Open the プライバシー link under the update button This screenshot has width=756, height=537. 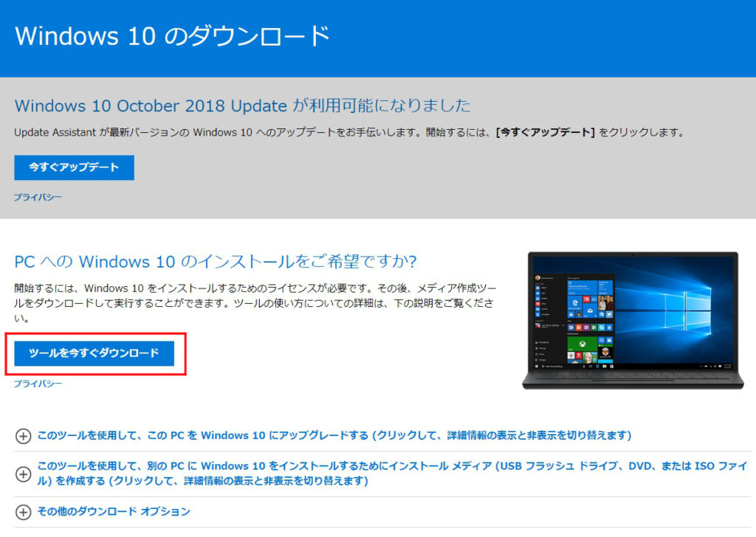pyautogui.click(x=38, y=198)
